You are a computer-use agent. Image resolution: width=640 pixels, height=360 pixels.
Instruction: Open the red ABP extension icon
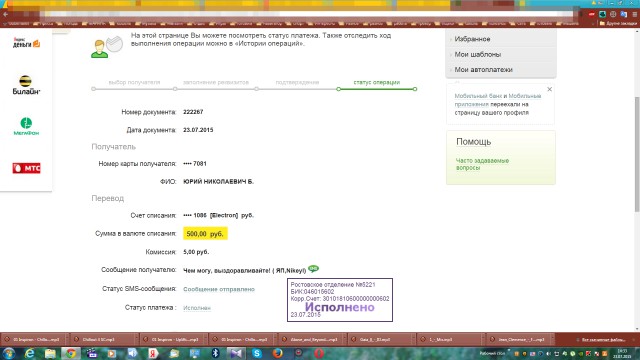coord(591,14)
